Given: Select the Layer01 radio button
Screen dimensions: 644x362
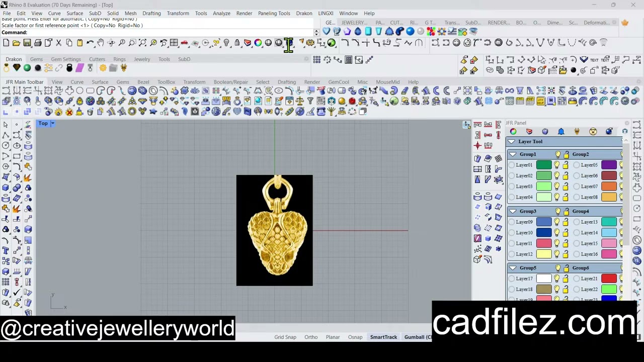Looking at the screenshot, I should 512,165.
